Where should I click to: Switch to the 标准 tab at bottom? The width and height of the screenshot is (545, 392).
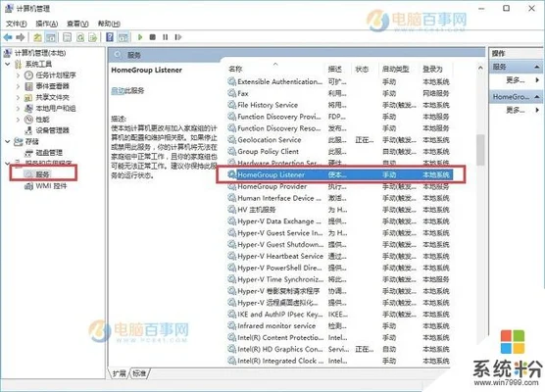[139, 373]
